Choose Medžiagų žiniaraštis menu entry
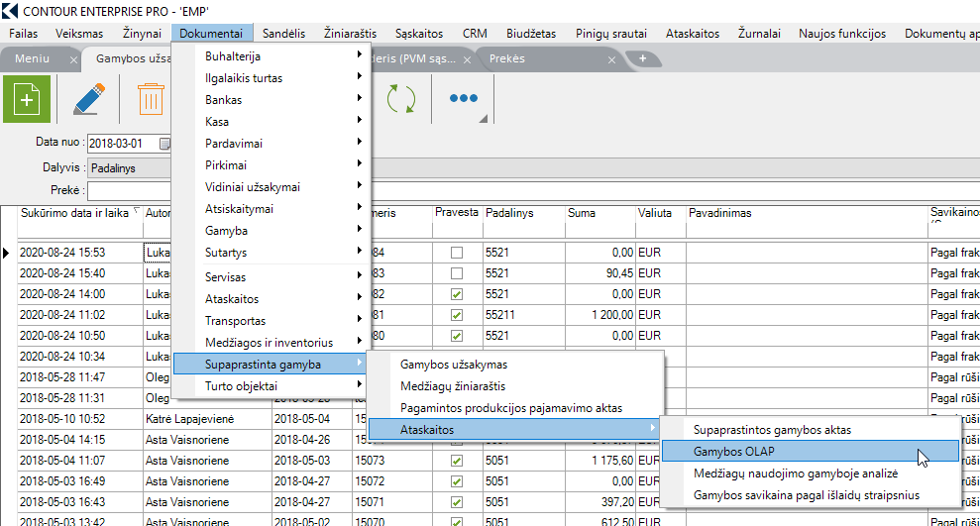The image size is (980, 526). pyautogui.click(x=453, y=386)
